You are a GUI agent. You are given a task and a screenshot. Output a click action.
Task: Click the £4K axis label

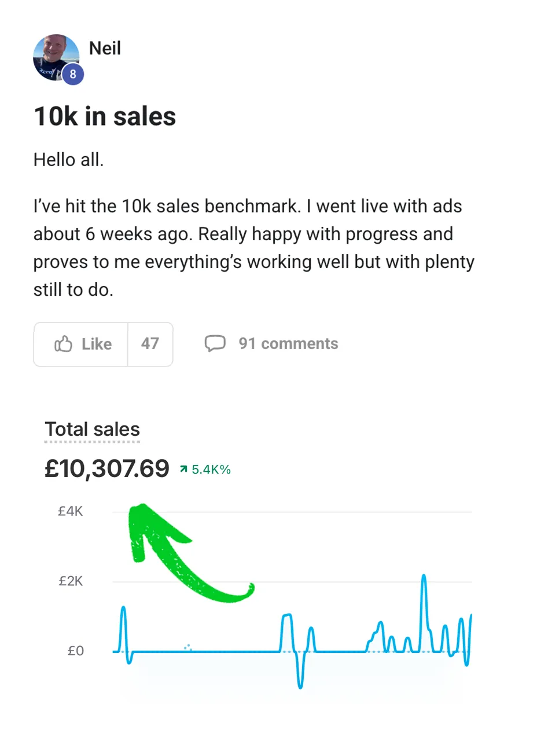[71, 512]
